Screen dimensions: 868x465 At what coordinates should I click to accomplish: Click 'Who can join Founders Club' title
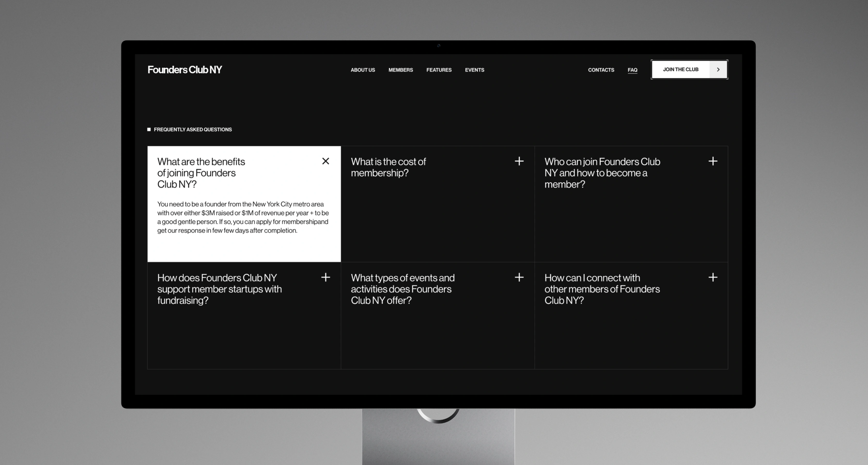(x=602, y=173)
